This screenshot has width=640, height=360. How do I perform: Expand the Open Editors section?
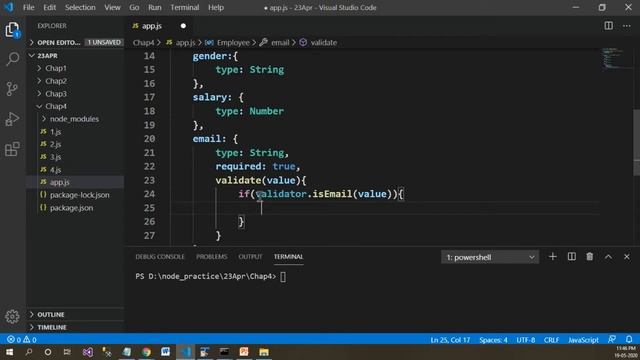(x=76, y=42)
